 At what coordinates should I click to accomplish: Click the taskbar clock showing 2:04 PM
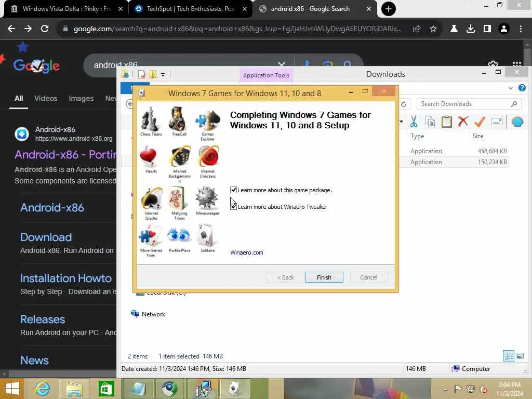coord(509,389)
